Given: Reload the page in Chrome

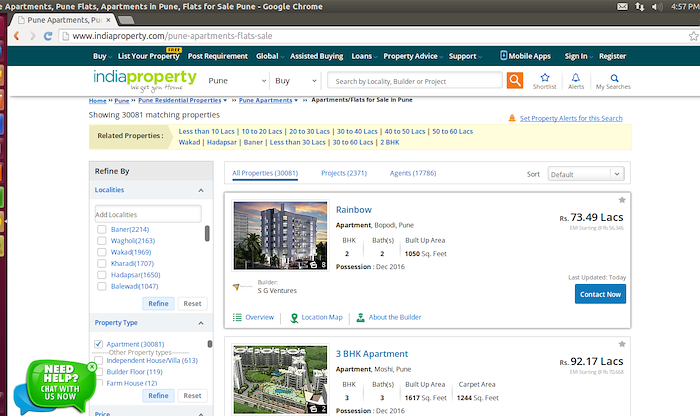Looking at the screenshot, I should [48, 36].
